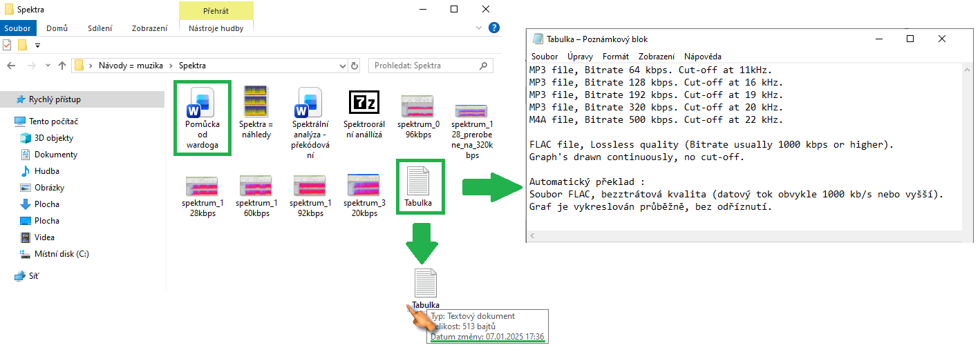
Task: Select Hudba in the navigation pane
Action: [x=46, y=171]
